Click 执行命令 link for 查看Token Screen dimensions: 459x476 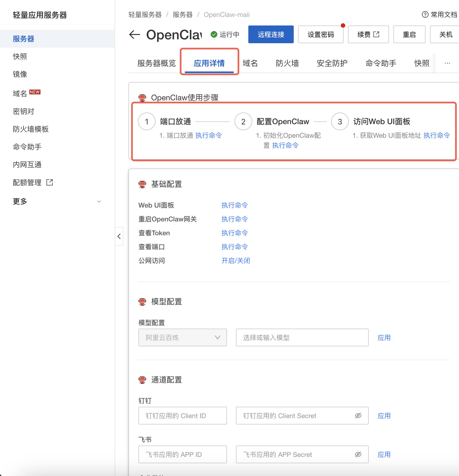(234, 233)
